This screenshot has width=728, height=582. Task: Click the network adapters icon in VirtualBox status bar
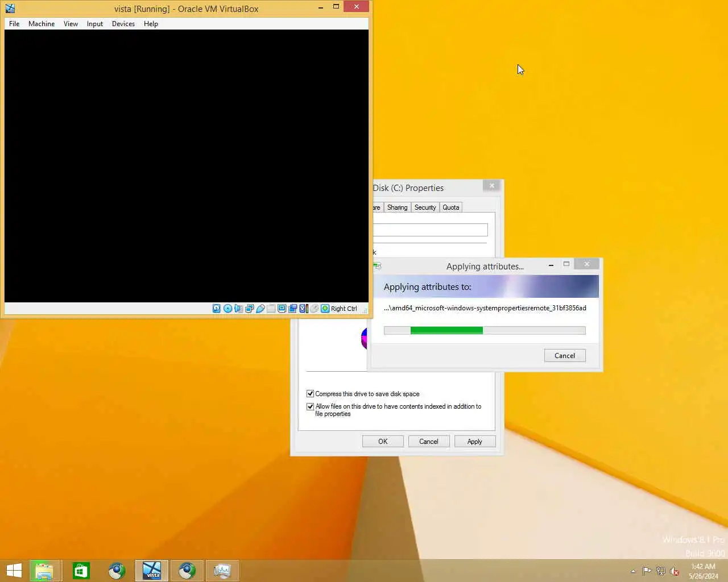[x=249, y=309]
